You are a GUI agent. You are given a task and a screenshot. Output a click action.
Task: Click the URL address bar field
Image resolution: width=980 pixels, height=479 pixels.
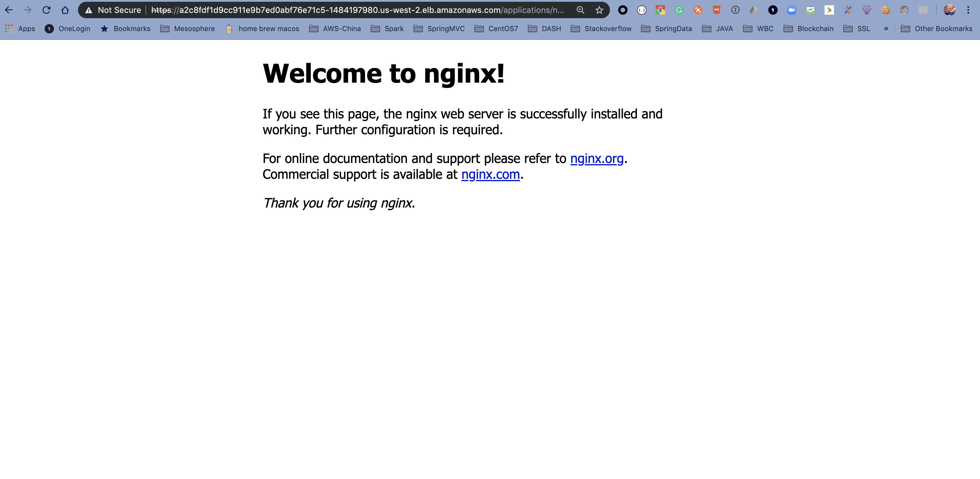[358, 10]
